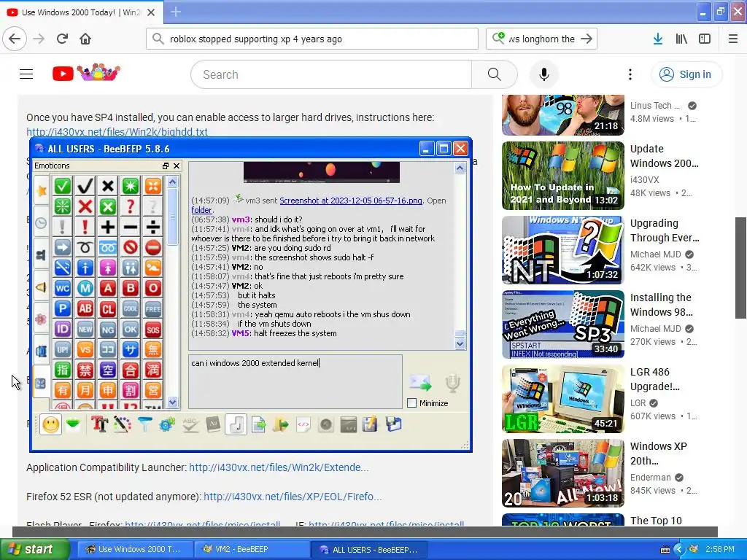Click the green gem preset messages icon

click(x=73, y=424)
